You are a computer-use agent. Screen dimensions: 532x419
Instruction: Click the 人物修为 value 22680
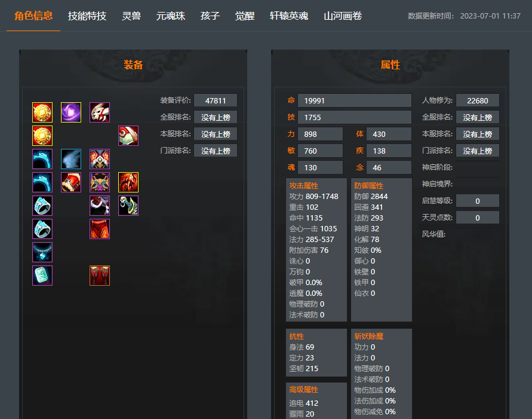click(478, 100)
